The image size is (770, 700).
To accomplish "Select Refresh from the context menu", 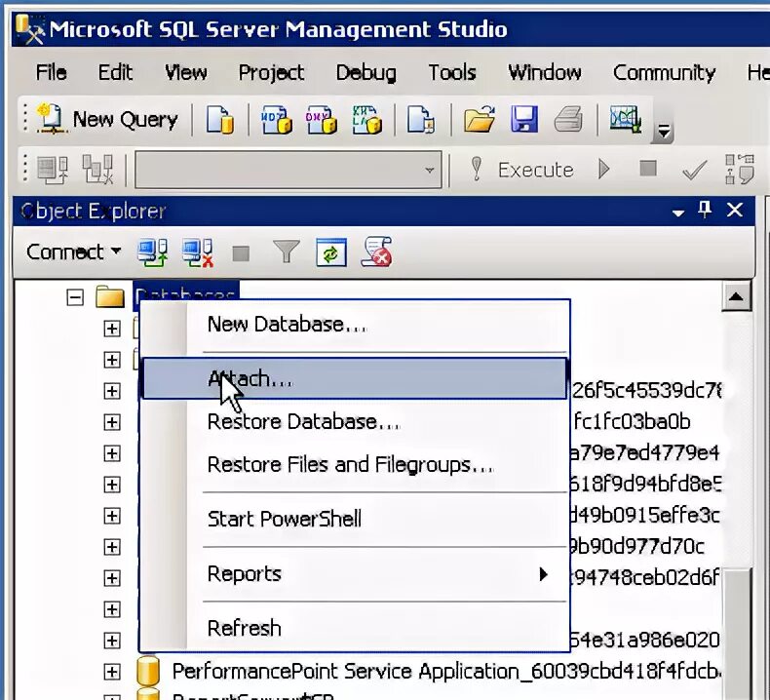I will click(355, 628).
